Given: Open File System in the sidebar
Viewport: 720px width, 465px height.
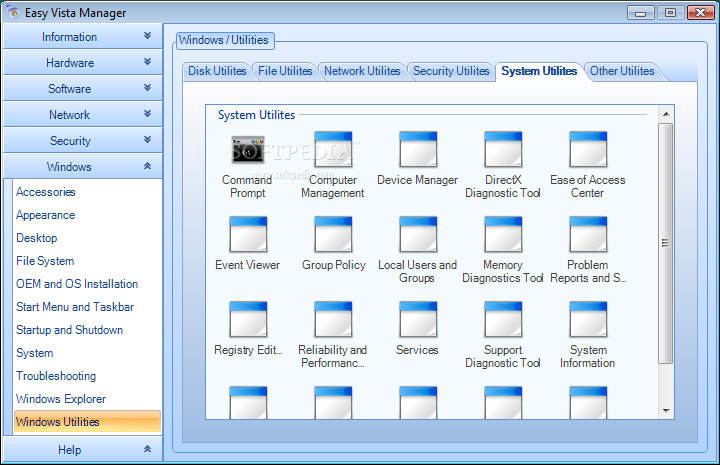Looking at the screenshot, I should point(45,261).
